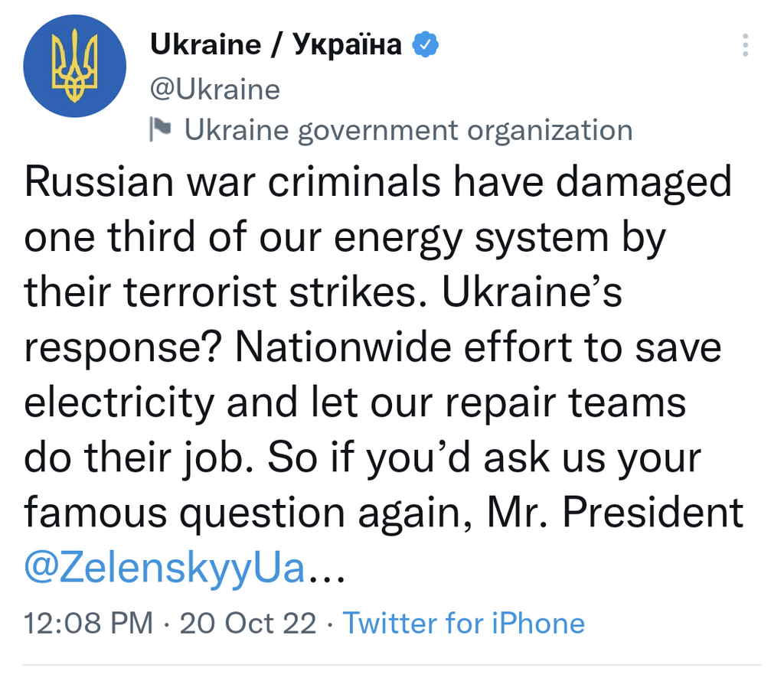Open the @ZelenskyyUa mention

[x=165, y=568]
